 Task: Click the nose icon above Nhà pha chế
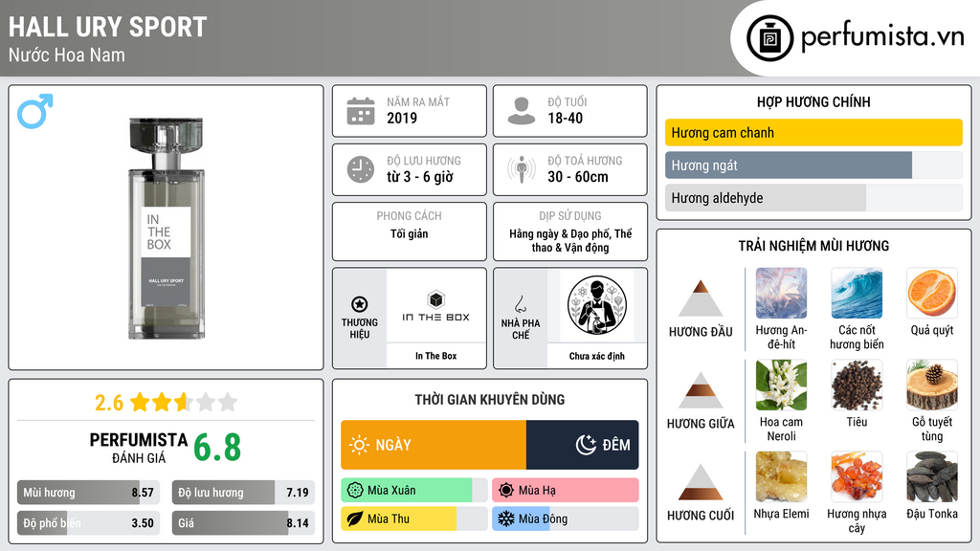point(520,304)
